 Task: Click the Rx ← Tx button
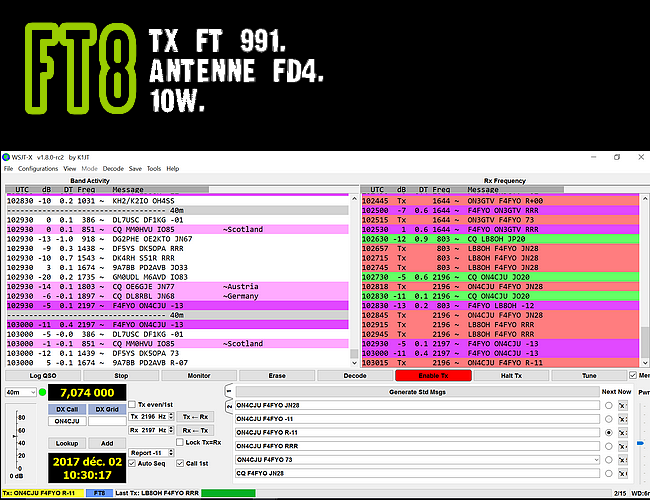pos(195,430)
